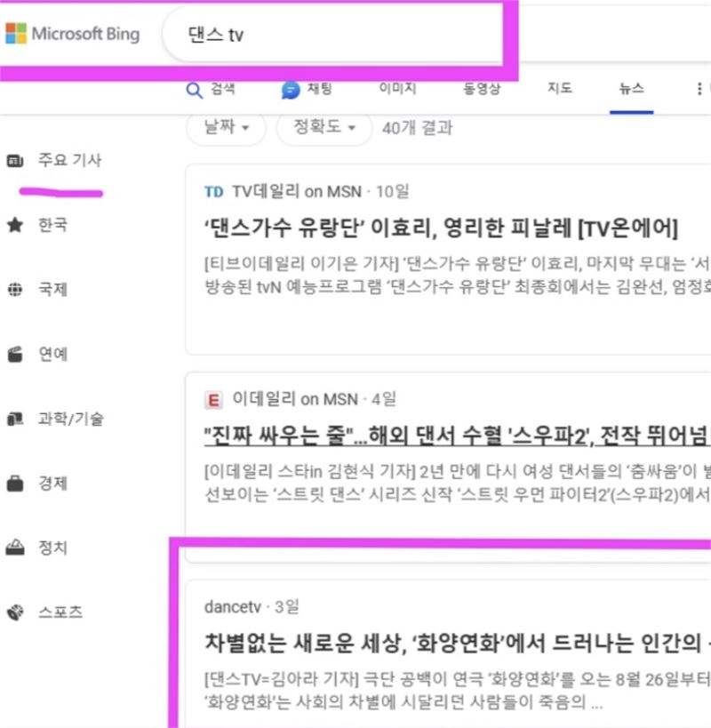Viewport: 711px width, 728px height.
Task: Switch to the 동영상 tab
Action: click(482, 88)
